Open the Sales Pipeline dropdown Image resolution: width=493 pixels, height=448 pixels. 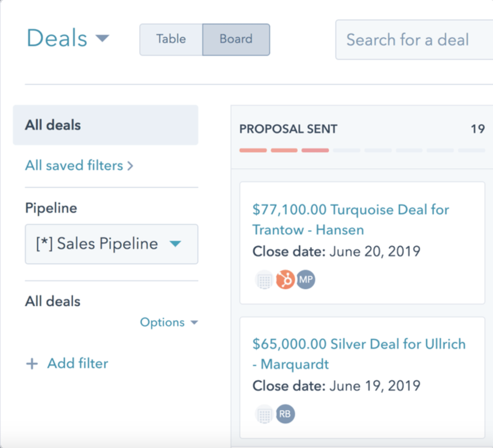pyautogui.click(x=111, y=244)
